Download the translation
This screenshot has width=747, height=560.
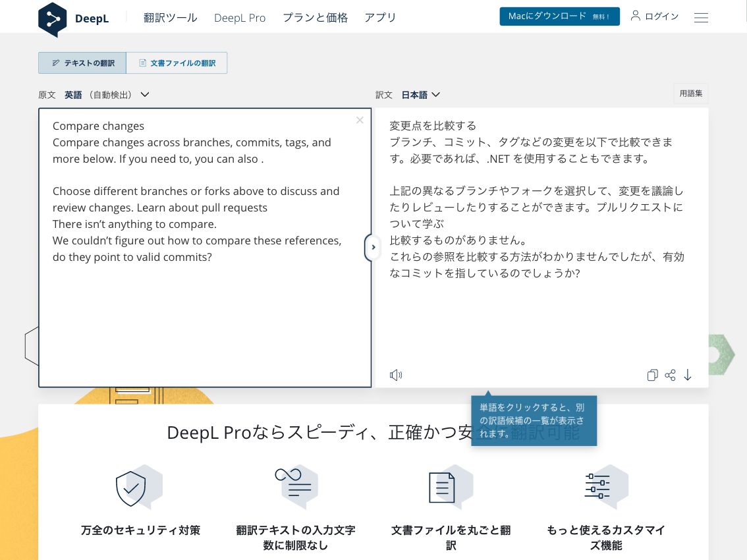(688, 374)
